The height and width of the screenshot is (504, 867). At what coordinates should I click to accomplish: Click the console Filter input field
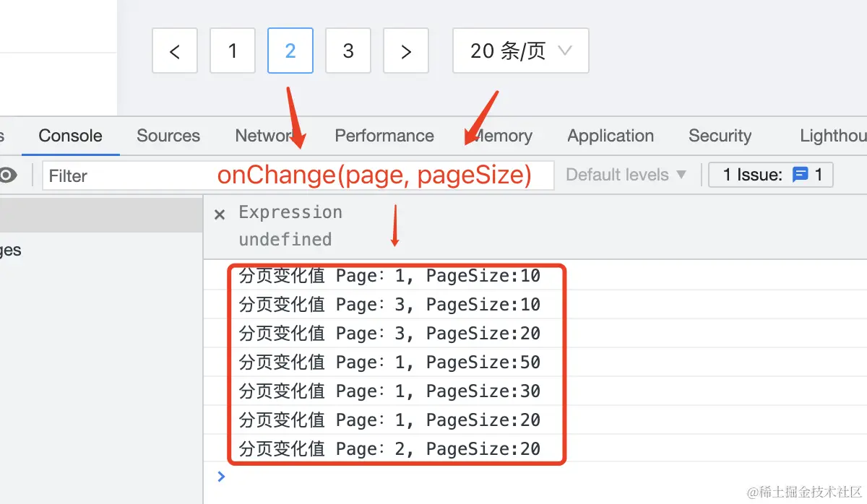click(x=298, y=175)
